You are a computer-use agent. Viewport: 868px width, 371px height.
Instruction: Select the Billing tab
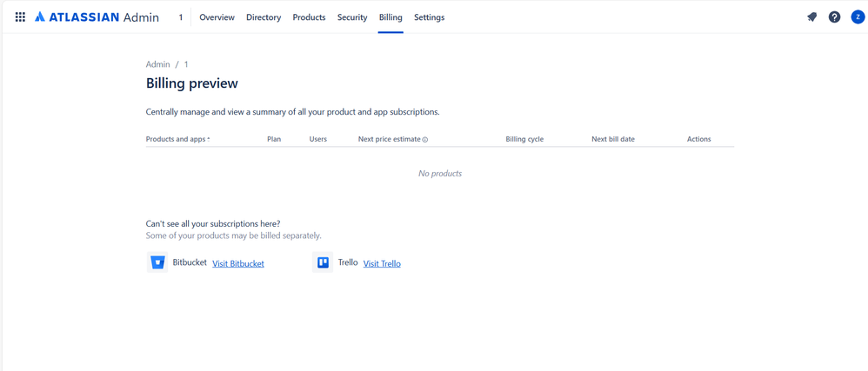[x=391, y=17]
